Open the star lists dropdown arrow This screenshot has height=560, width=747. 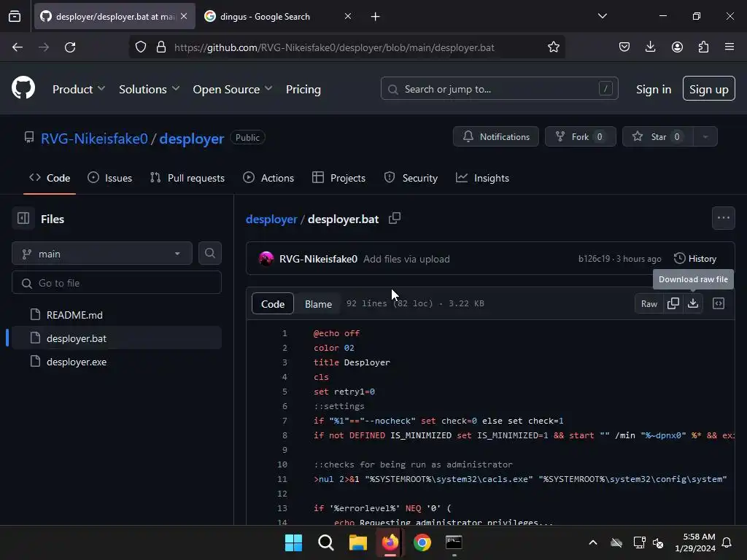(705, 136)
